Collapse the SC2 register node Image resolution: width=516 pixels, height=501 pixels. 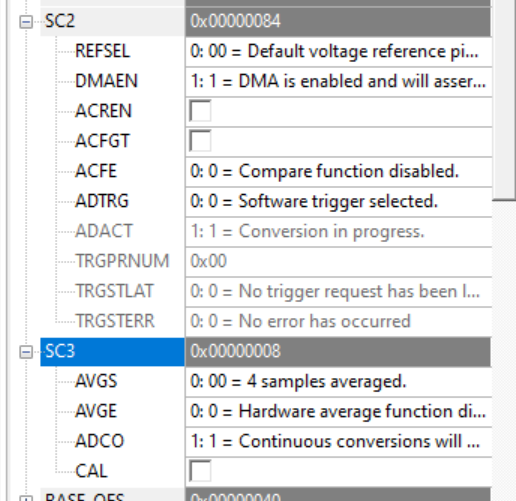pos(26,22)
